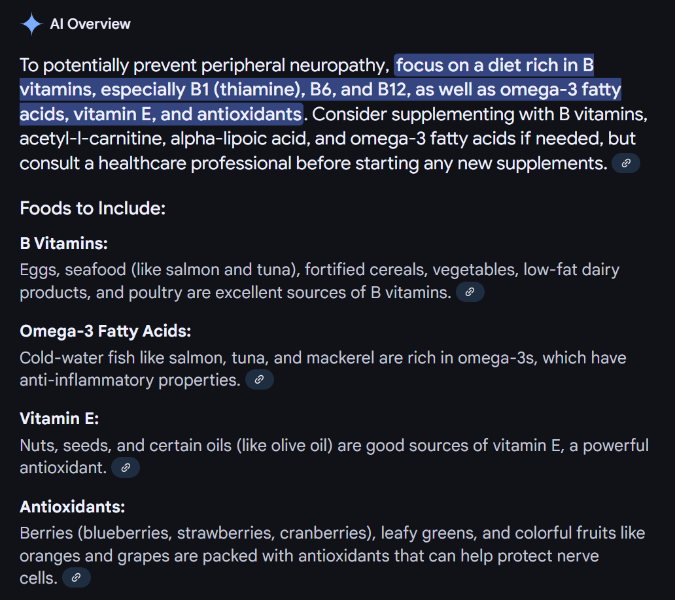Open source link after 'nerve cells.'
This screenshot has width=675, height=600.
click(x=76, y=578)
